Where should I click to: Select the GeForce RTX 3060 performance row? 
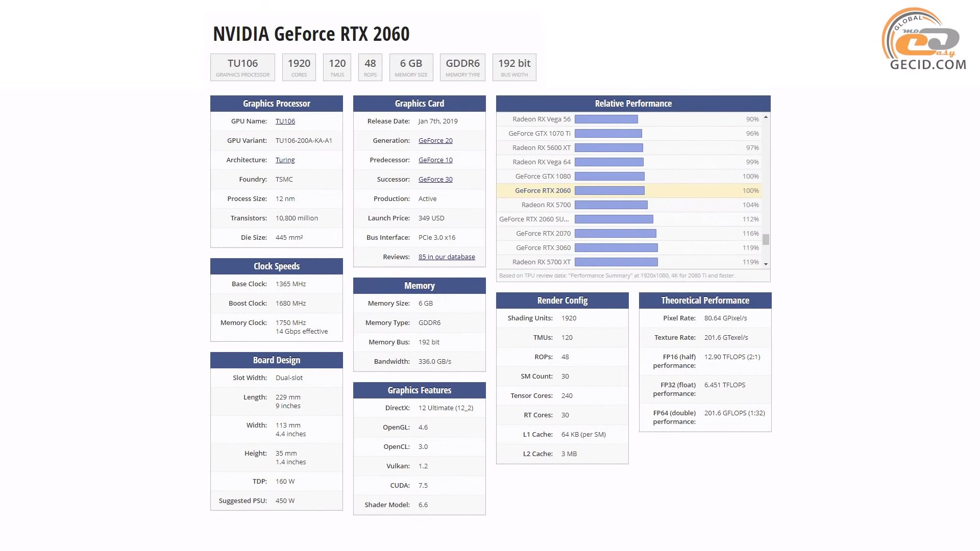click(x=629, y=247)
